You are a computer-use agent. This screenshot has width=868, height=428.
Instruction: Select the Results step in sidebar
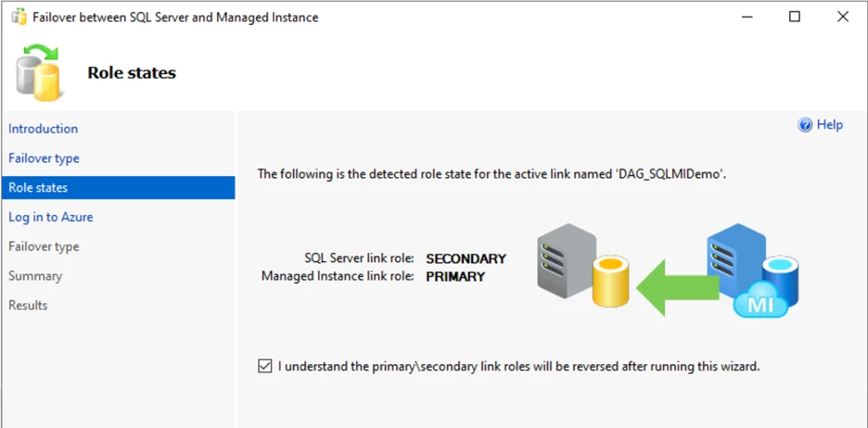[x=28, y=305]
